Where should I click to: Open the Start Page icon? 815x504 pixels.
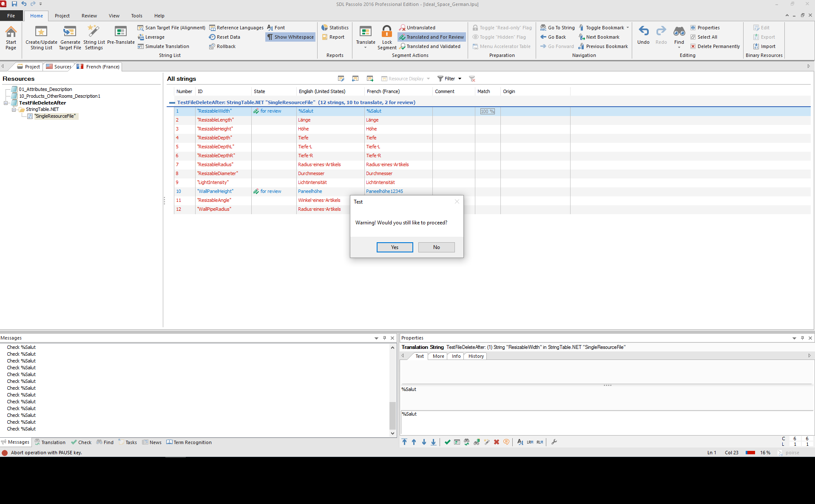(x=11, y=38)
